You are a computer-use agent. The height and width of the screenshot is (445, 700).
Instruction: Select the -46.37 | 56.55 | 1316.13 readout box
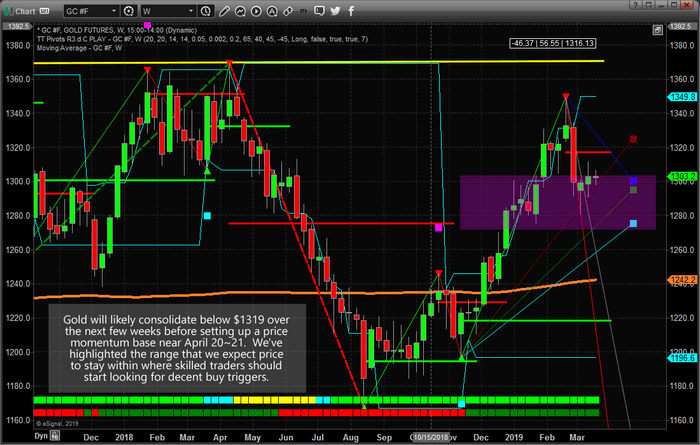(553, 43)
